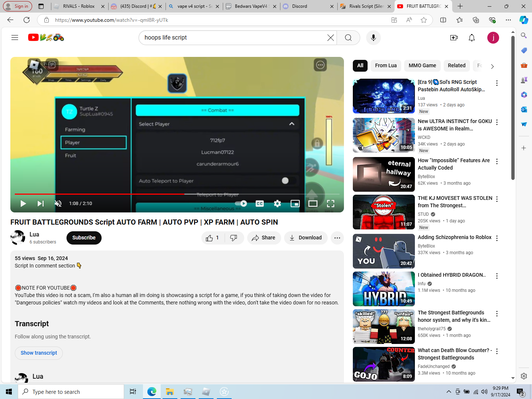Toggle autoplay switch in player
This screenshot has width=532, height=399.
(241, 204)
